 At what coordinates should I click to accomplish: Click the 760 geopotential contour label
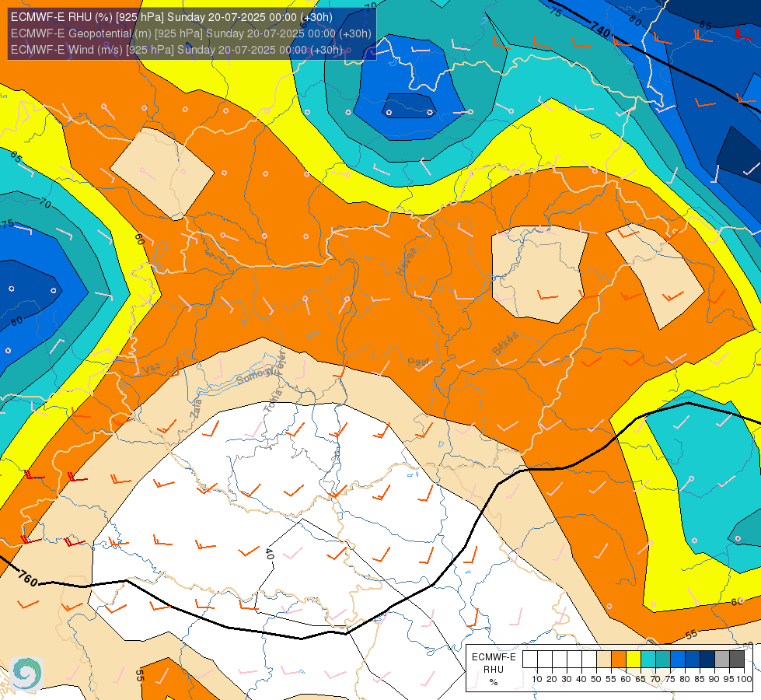(28, 578)
